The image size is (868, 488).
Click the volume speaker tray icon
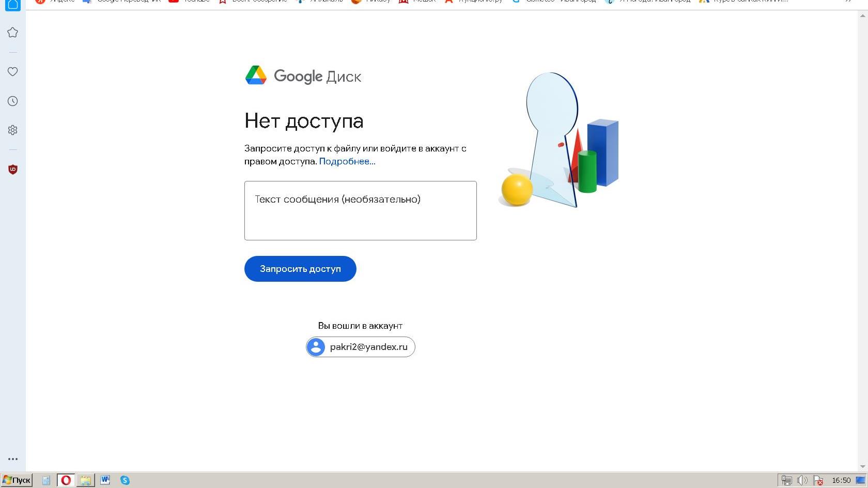[x=802, y=480]
